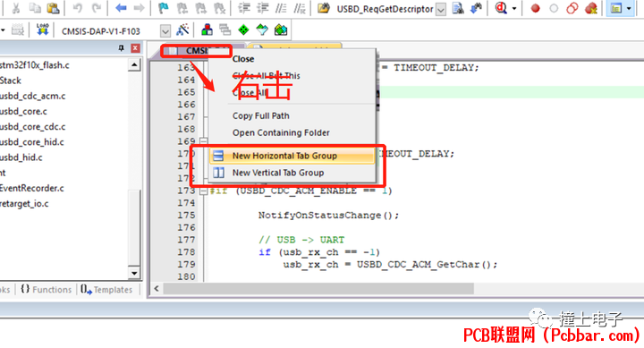The height and width of the screenshot is (348, 644).
Task: Open Options for Target magic wand icon
Action: [182, 30]
